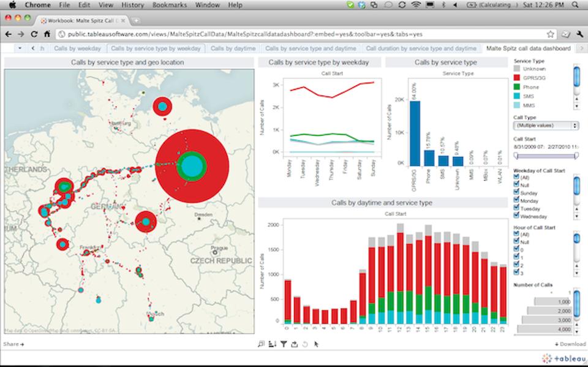Image resolution: width=588 pixels, height=367 pixels.
Task: Show previous tabs with left chevron
Action: 33,48
